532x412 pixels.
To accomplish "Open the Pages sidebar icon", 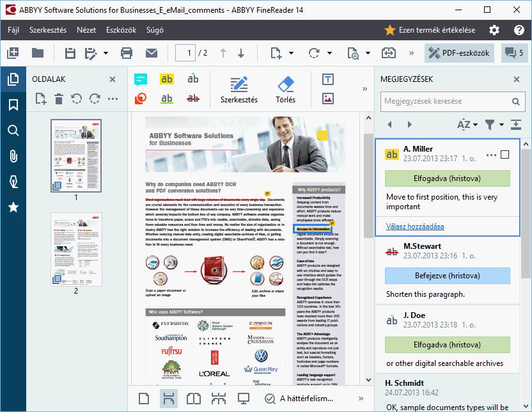I will [x=13, y=79].
